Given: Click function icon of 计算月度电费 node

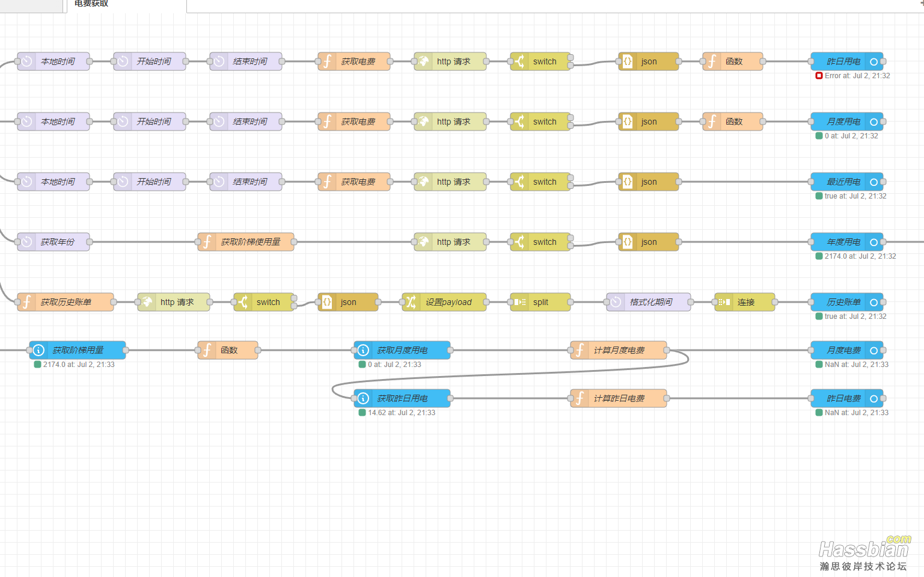Looking at the screenshot, I should 580,350.
